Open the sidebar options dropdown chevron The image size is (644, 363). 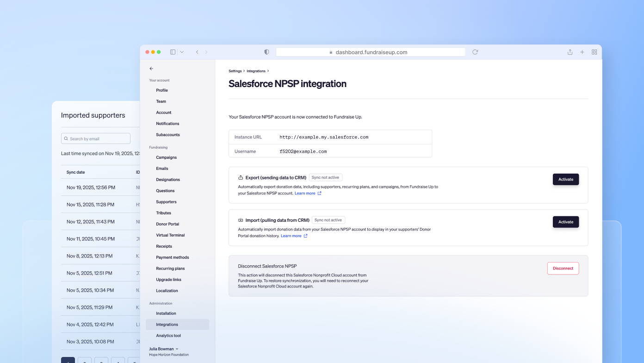pyautogui.click(x=182, y=52)
